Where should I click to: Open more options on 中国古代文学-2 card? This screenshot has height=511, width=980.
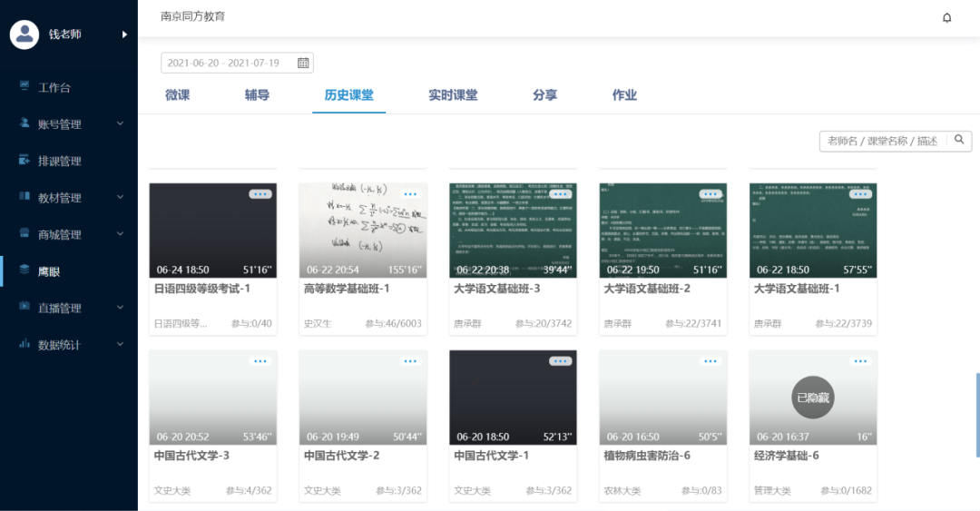[x=410, y=361]
